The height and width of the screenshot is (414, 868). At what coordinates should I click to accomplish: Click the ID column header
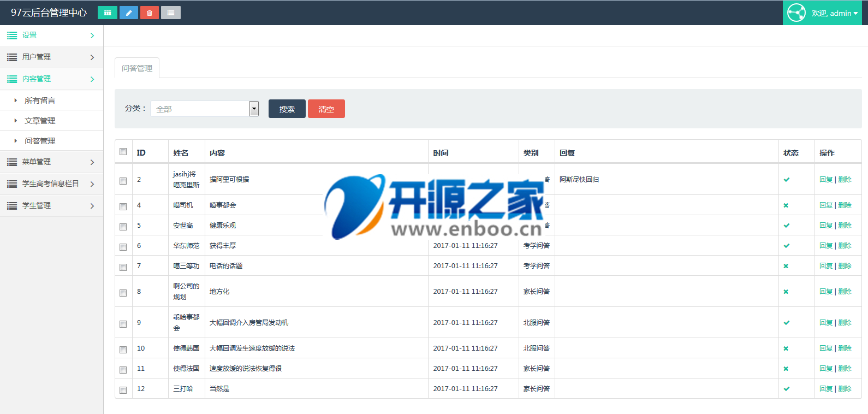pos(141,153)
